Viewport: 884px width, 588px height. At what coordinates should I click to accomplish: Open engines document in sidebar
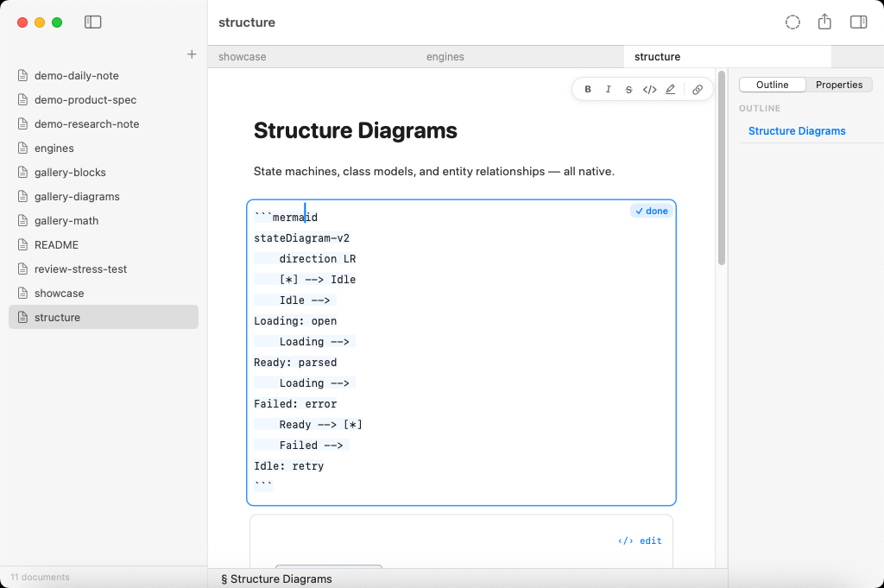click(x=104, y=148)
